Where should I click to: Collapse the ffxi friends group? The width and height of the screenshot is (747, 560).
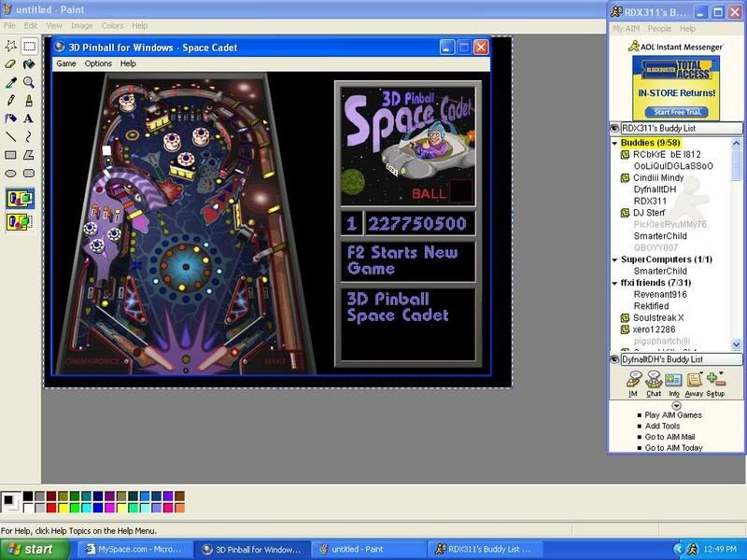click(614, 283)
